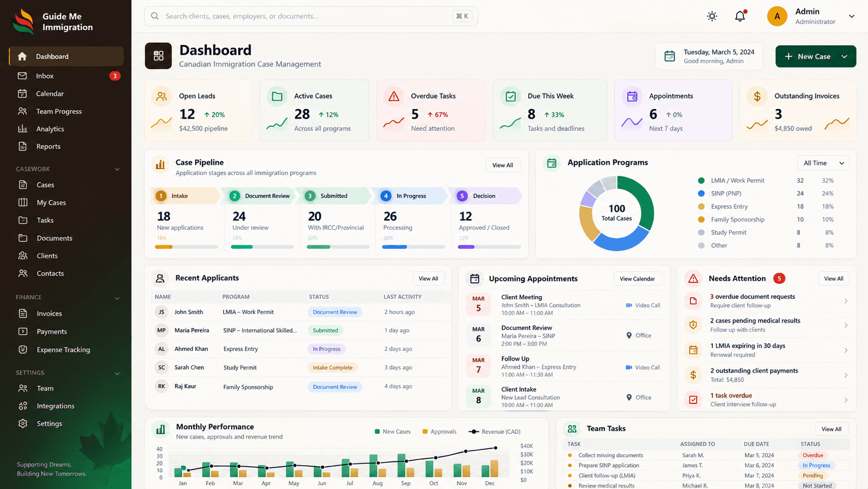Viewport: 868px width, 489px height.
Task: Open the Calendar sidebar icon
Action: pos(22,94)
